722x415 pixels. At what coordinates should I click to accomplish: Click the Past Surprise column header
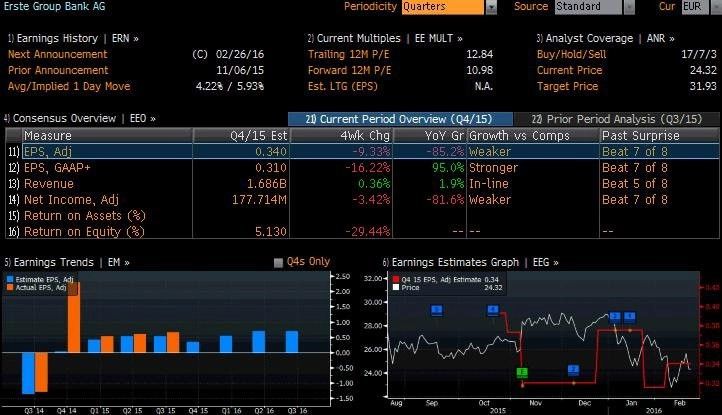(x=659, y=135)
